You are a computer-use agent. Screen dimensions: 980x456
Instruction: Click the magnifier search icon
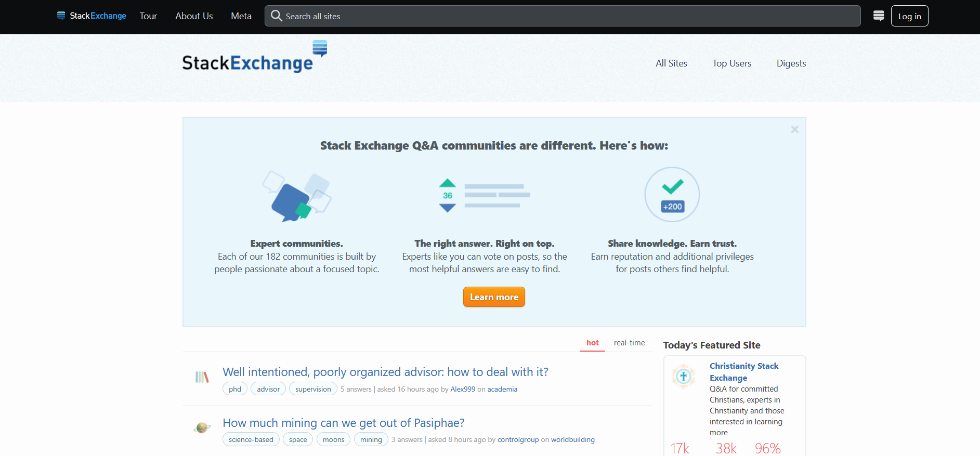pos(277,16)
